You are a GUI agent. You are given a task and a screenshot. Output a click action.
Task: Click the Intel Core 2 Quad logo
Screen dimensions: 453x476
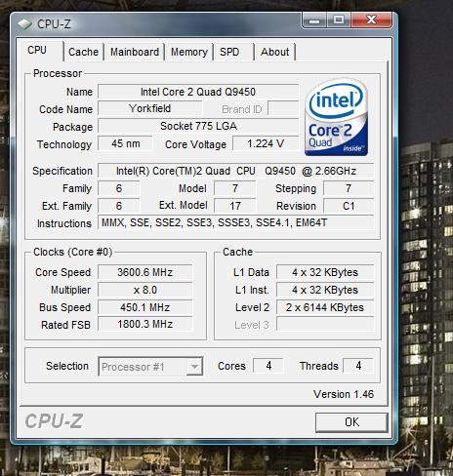[x=337, y=117]
